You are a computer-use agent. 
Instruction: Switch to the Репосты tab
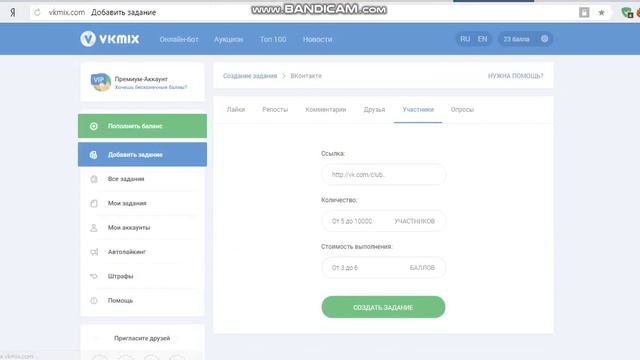click(x=275, y=109)
